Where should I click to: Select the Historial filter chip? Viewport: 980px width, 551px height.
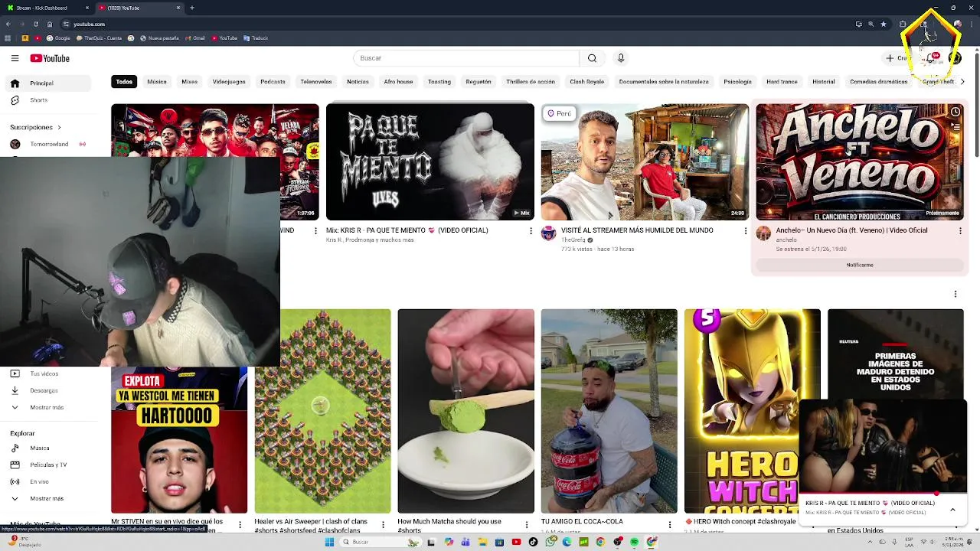pyautogui.click(x=824, y=81)
